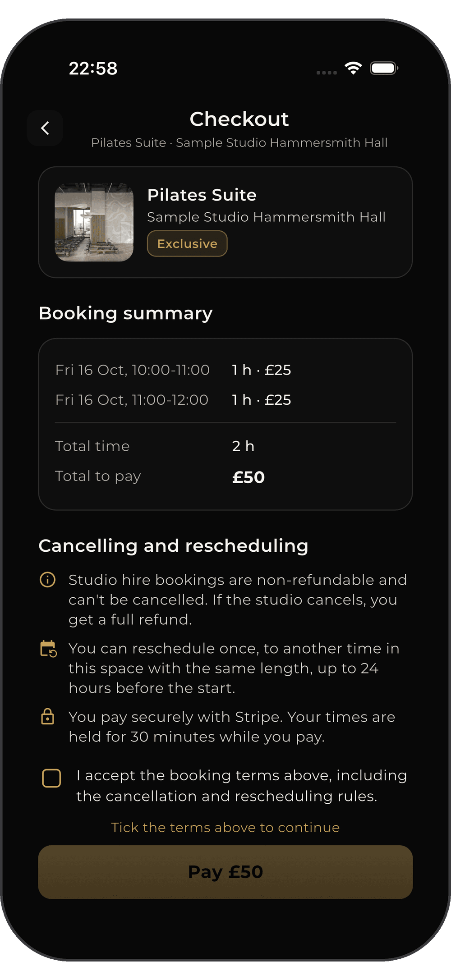Tap the Total to pay £50 amount

click(x=249, y=477)
